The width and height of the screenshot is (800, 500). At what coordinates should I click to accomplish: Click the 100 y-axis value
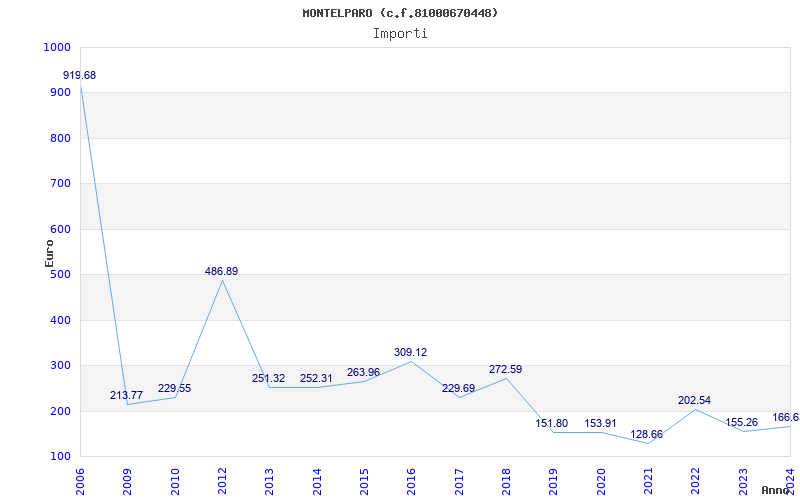tap(60, 457)
